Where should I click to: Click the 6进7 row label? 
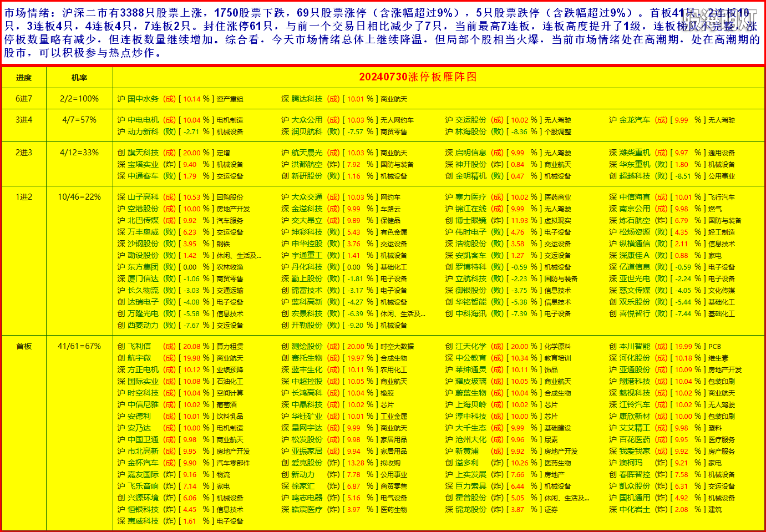24,99
